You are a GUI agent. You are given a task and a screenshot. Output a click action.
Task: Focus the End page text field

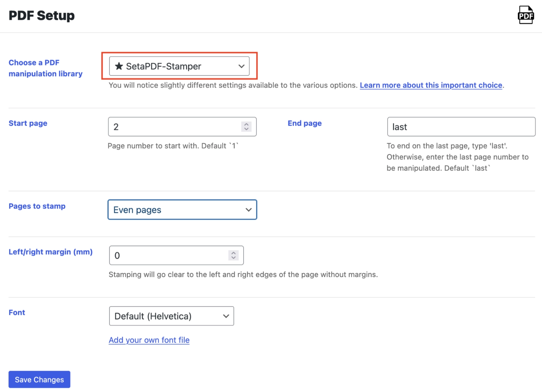[x=461, y=127]
